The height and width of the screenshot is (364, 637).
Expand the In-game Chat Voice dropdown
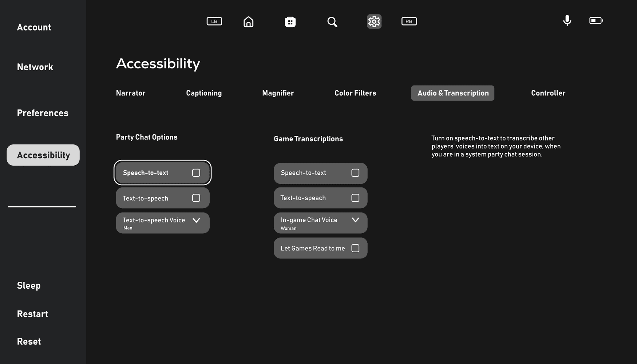[321, 223]
